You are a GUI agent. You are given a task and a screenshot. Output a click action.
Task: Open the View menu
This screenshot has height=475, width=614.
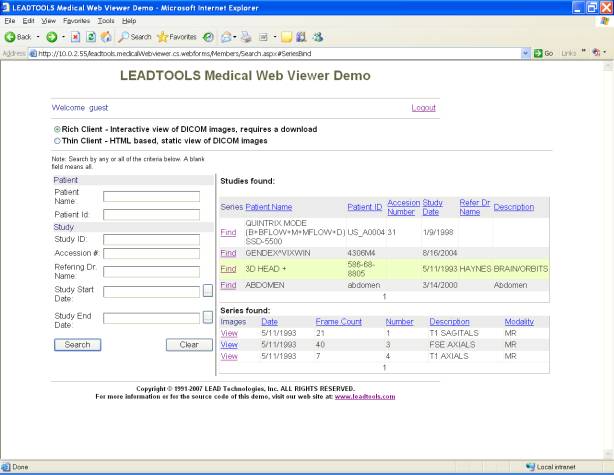tap(49, 21)
